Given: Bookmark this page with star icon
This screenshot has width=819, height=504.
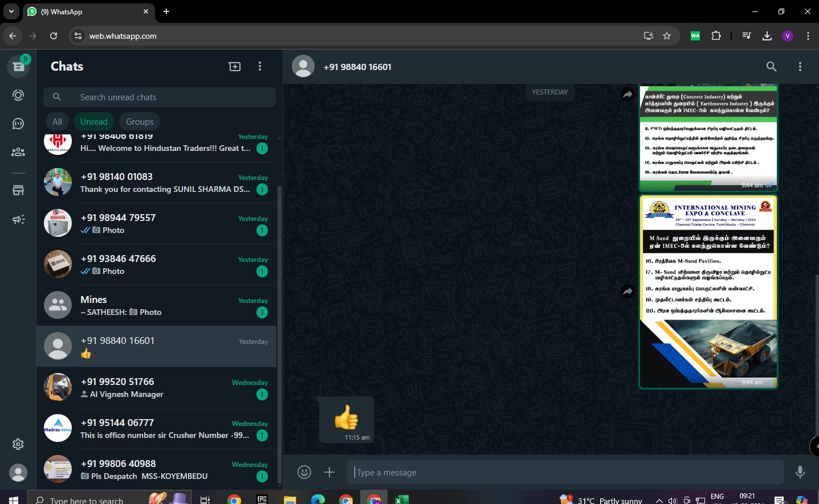Looking at the screenshot, I should (x=667, y=36).
